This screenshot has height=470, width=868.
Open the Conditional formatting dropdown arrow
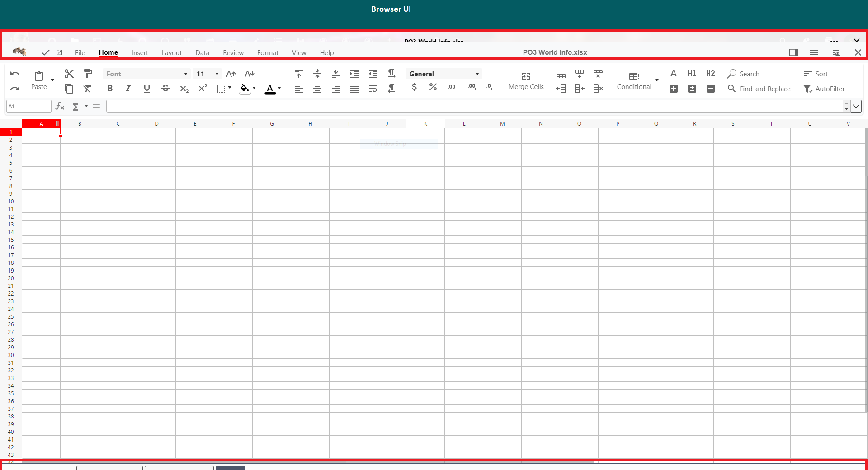(x=656, y=80)
